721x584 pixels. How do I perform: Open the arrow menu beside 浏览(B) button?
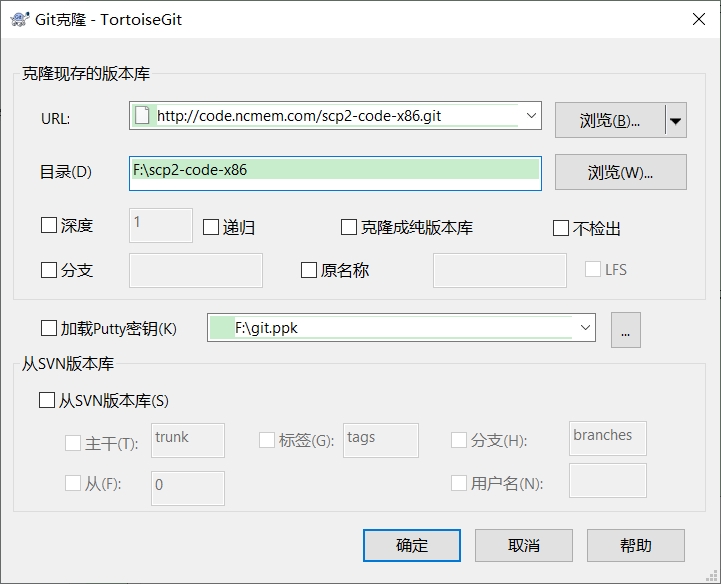676,121
